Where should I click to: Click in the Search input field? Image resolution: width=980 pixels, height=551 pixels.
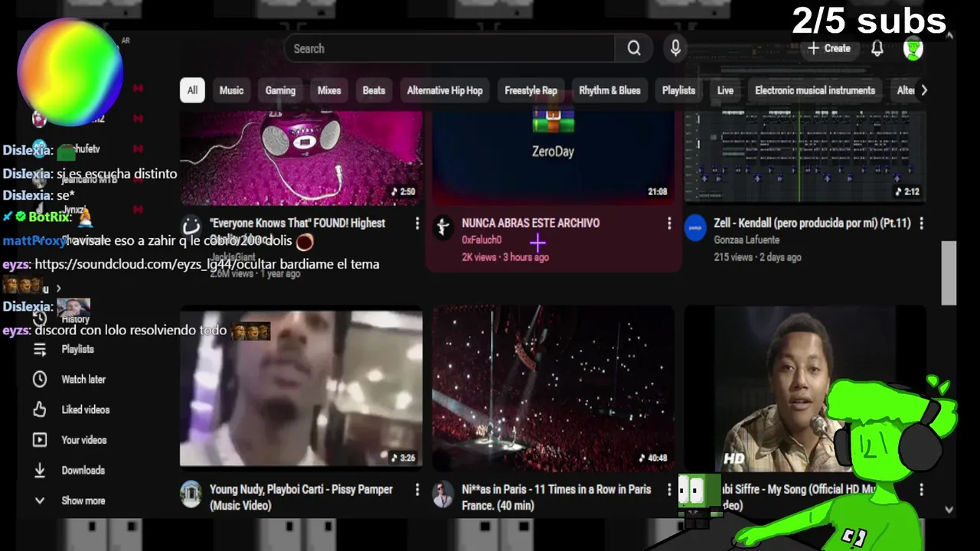pyautogui.click(x=449, y=48)
